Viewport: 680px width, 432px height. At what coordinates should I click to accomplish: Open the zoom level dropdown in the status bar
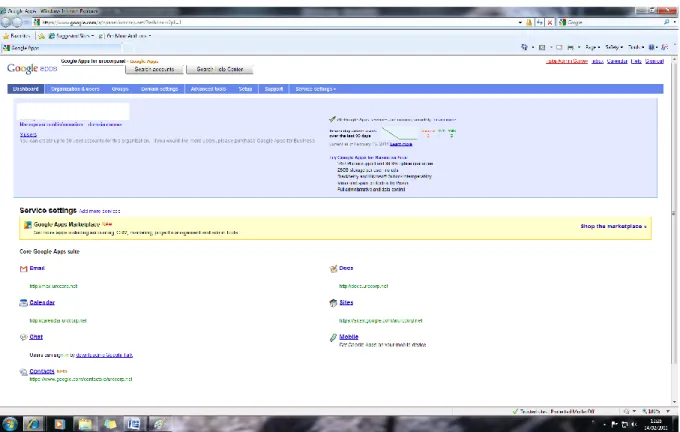668,411
